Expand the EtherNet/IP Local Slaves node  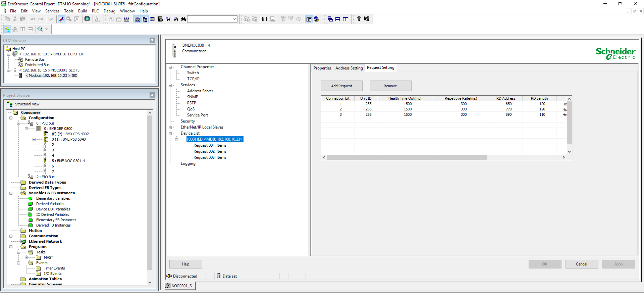[170, 128]
